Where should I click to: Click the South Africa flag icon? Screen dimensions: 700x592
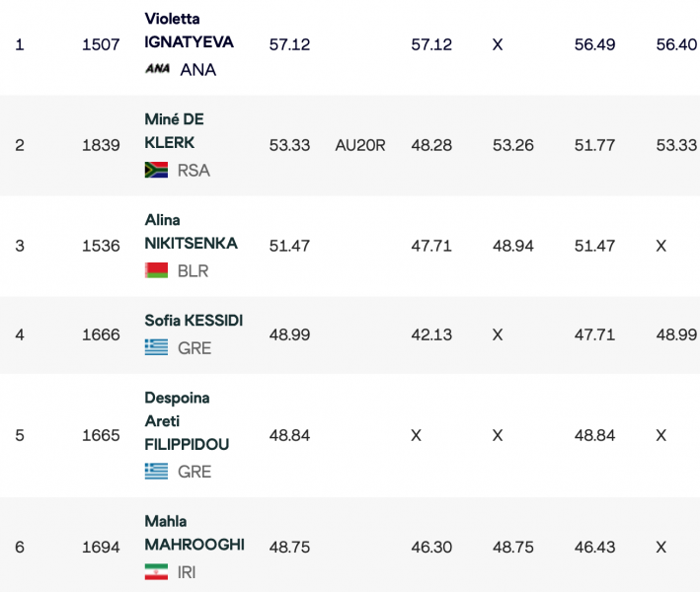coord(156,170)
